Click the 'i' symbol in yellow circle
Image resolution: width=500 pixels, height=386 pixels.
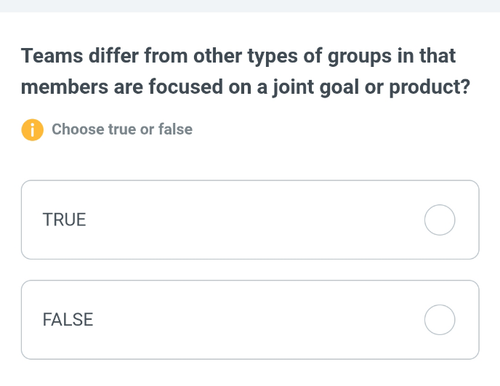pyautogui.click(x=32, y=130)
